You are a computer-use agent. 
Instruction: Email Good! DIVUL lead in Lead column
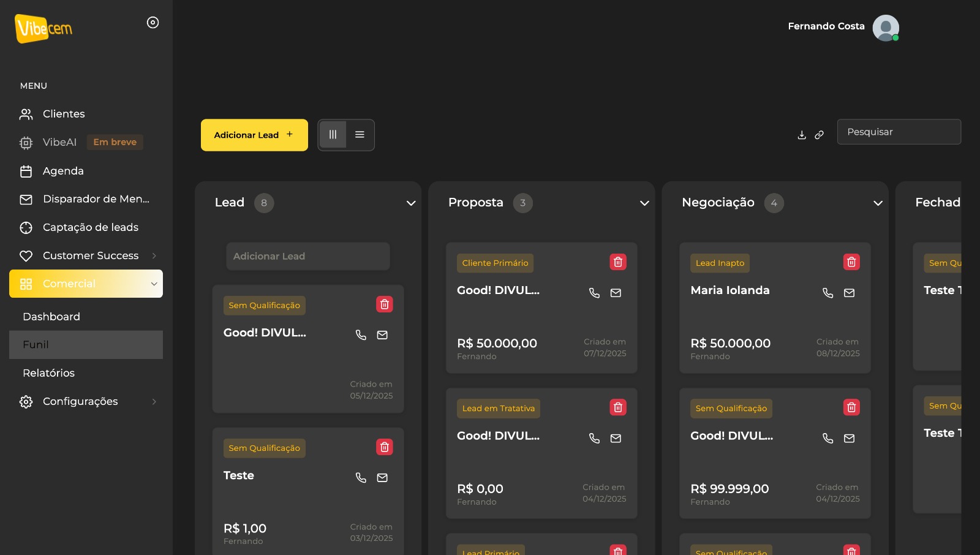(382, 335)
